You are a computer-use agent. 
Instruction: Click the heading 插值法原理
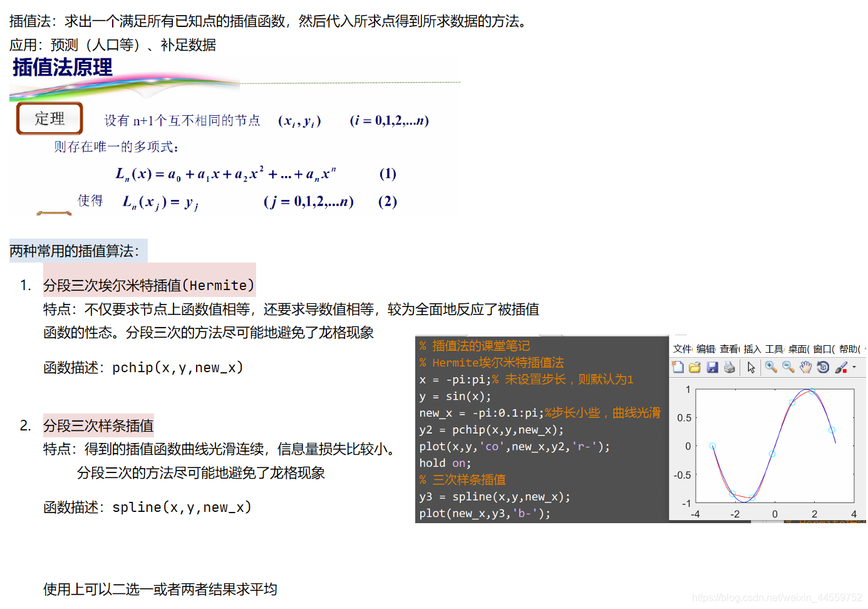[63, 67]
